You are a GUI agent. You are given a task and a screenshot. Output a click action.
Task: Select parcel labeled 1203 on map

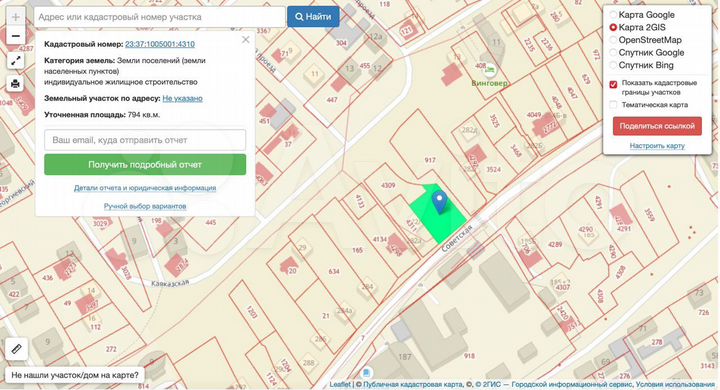252,312
